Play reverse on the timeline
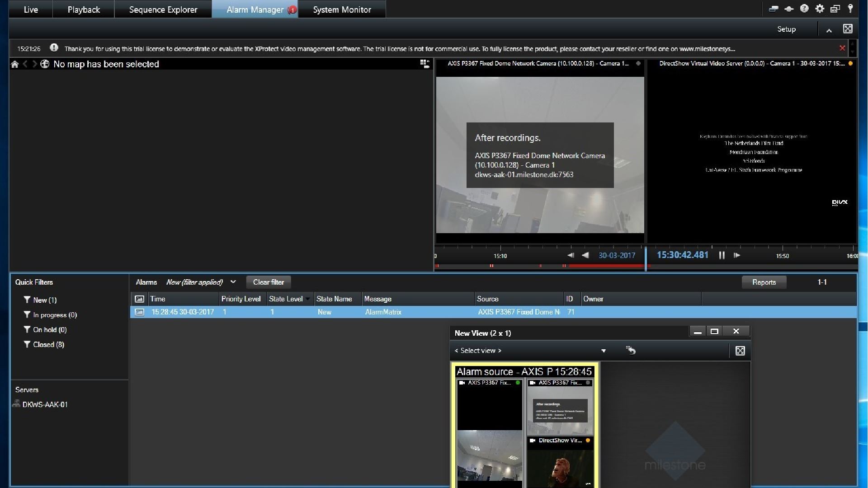This screenshot has width=868, height=488. [585, 255]
